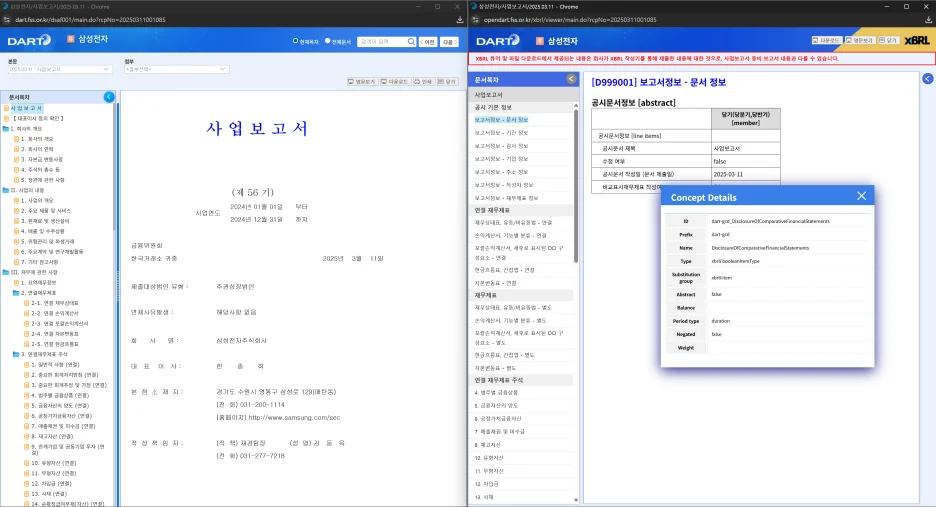936x507 pixels.
Task: Click the search magnifier icon in left window
Action: click(413, 42)
